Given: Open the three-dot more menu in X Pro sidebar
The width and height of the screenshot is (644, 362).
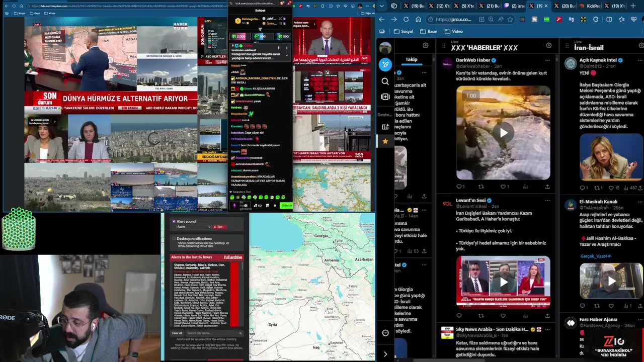Looking at the screenshot, I should (x=385, y=333).
